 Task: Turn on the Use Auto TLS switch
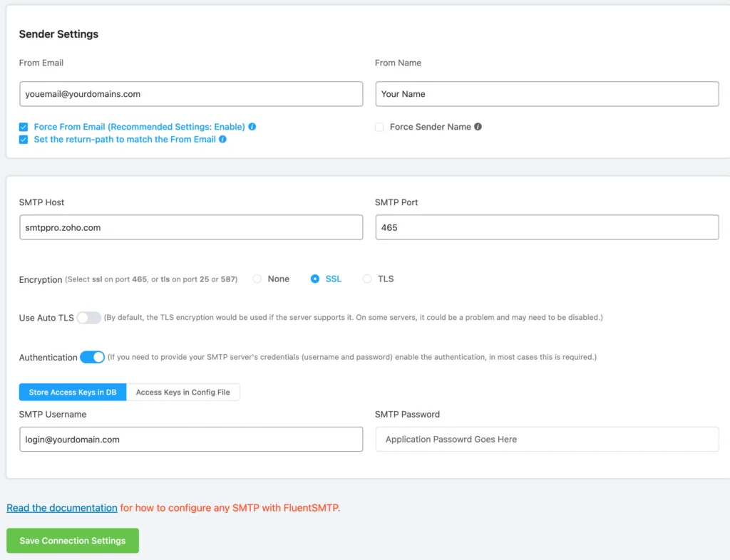point(89,318)
